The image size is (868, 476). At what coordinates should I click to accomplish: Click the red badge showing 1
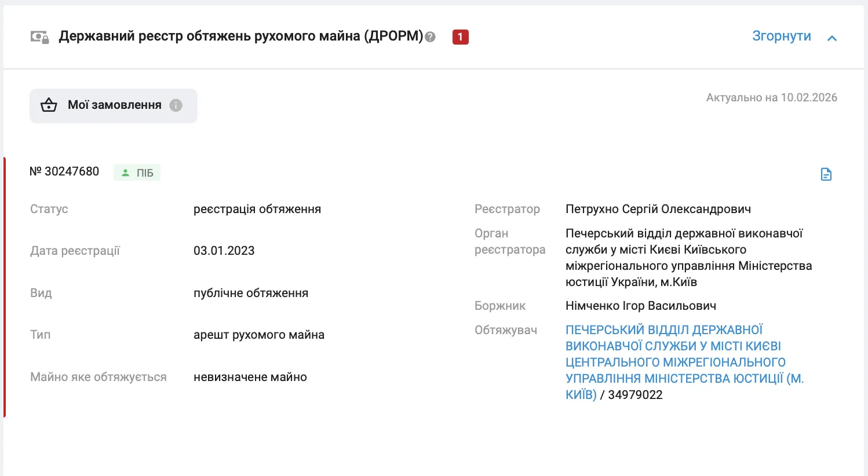[460, 37]
